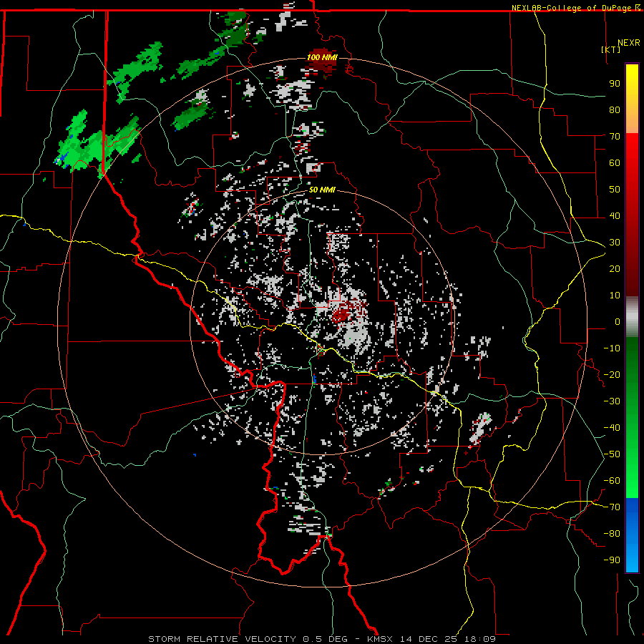Click the -90 scale value
This screenshot has height=644, width=644.
point(612,560)
